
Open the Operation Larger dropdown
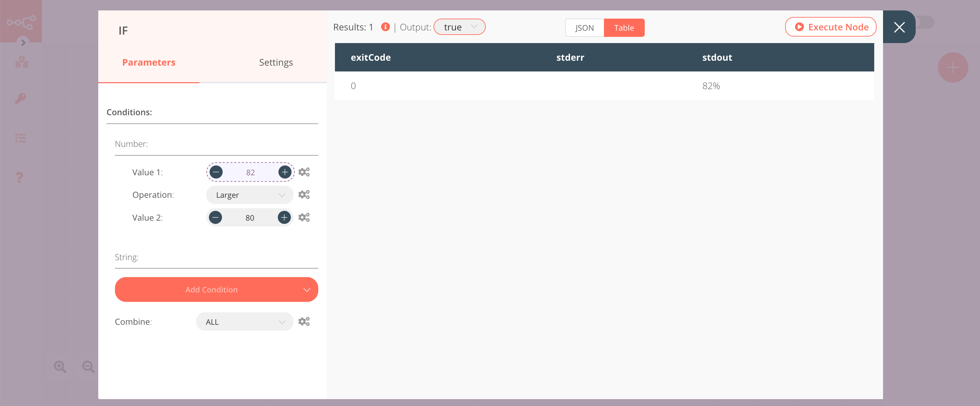(249, 195)
